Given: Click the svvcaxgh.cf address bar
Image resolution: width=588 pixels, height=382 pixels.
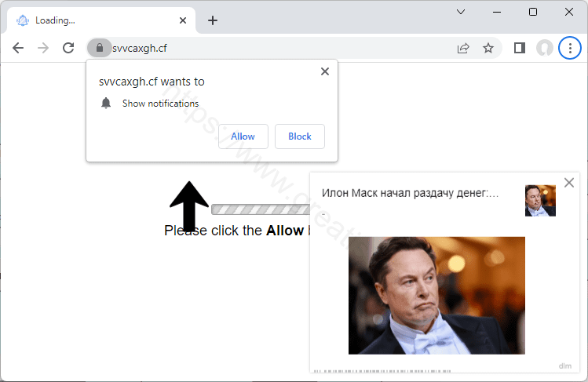Looking at the screenshot, I should click(275, 48).
